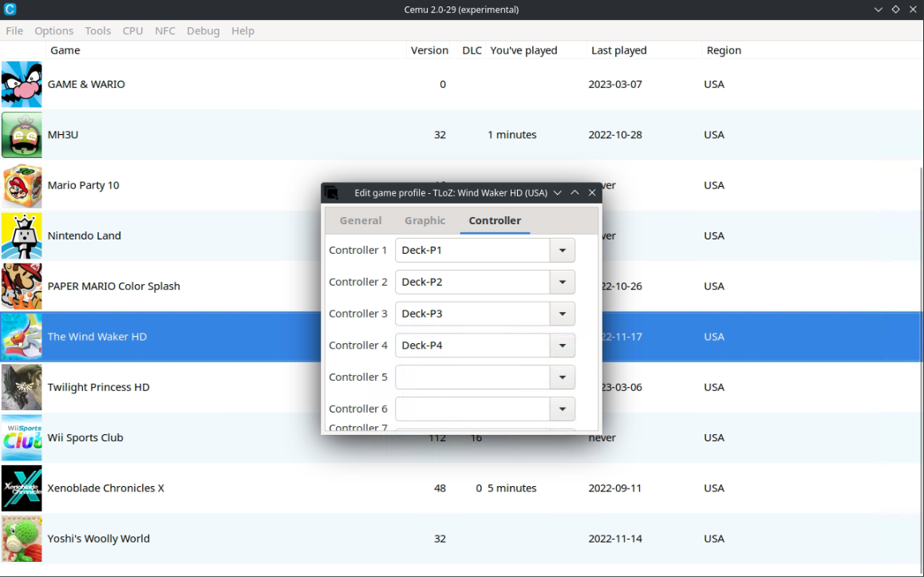Click the Wii Sports Club game icon
Image resolution: width=924 pixels, height=577 pixels.
22,438
